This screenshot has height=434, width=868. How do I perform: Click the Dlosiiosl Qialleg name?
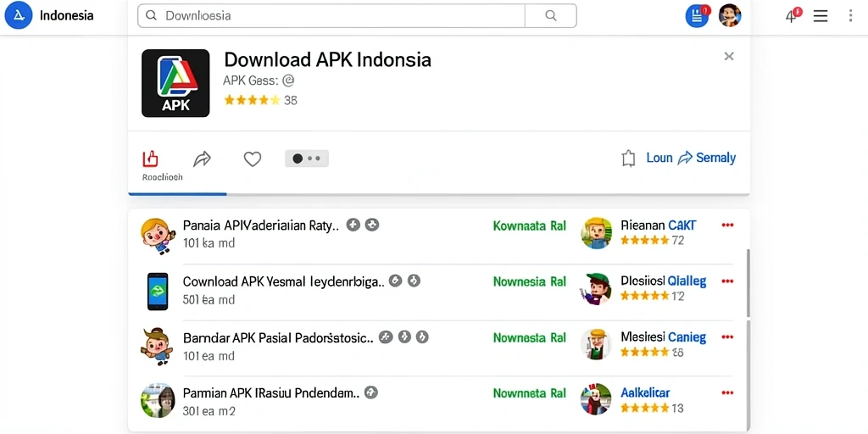pyautogui.click(x=663, y=281)
